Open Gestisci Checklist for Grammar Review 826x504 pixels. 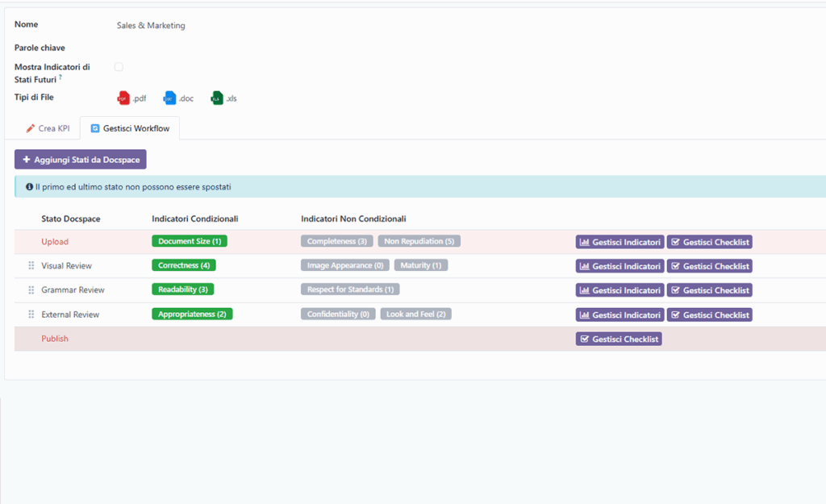tap(710, 290)
